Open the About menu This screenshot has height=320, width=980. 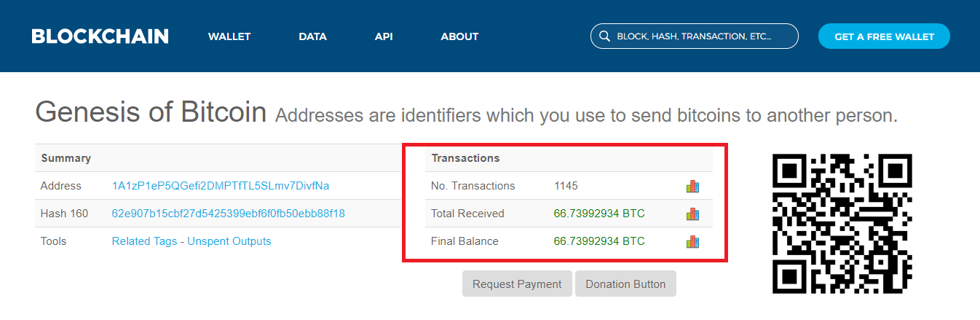pos(459,36)
